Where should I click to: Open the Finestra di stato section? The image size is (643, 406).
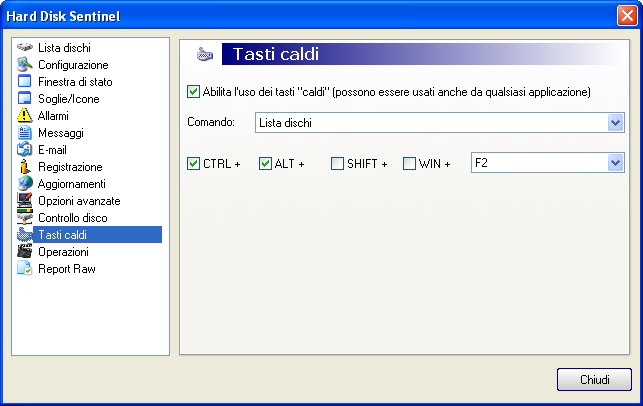pos(75,82)
